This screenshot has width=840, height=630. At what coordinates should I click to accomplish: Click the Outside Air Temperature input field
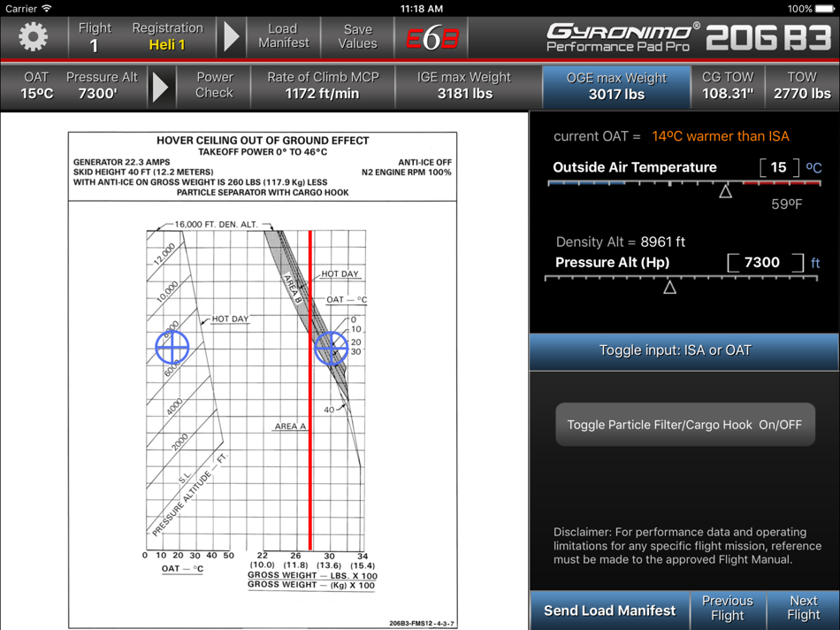[779, 167]
